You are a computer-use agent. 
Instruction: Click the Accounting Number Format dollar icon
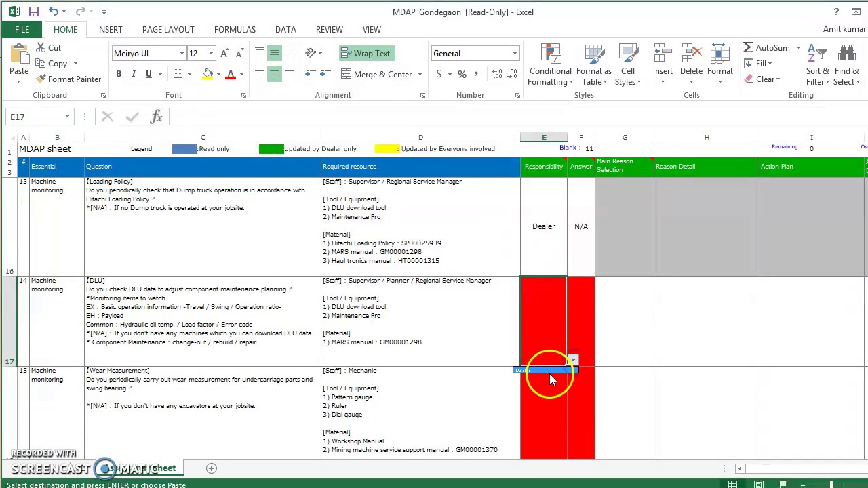(439, 74)
